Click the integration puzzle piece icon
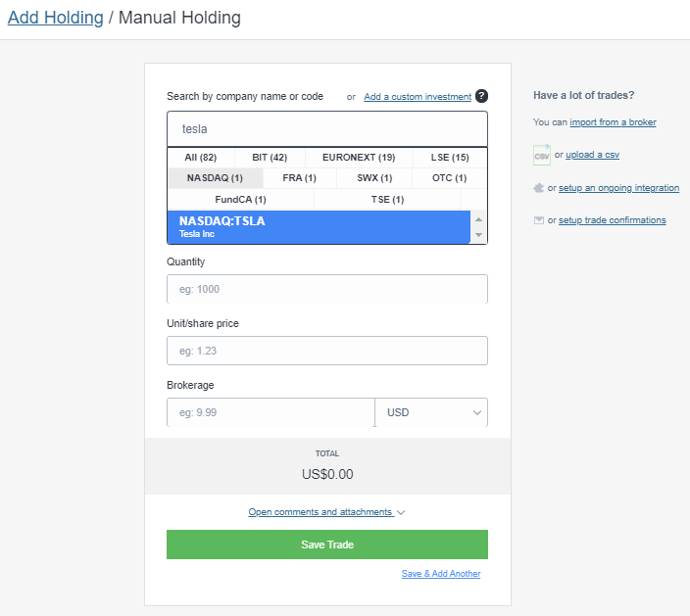Image resolution: width=690 pixels, height=616 pixels. 539,188
